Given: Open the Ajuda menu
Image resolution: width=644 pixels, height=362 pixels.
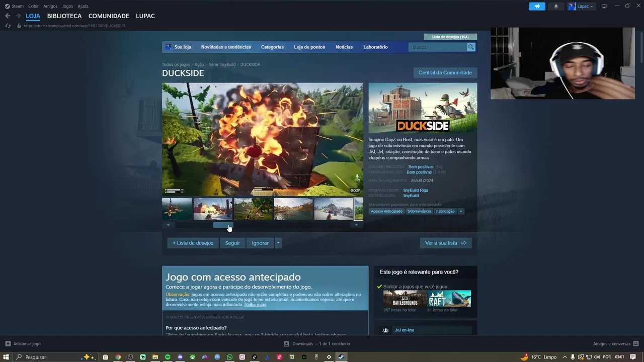Looking at the screenshot, I should point(83,6).
